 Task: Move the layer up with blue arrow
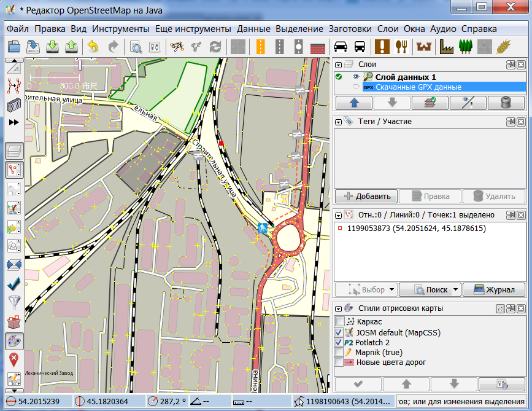354,103
